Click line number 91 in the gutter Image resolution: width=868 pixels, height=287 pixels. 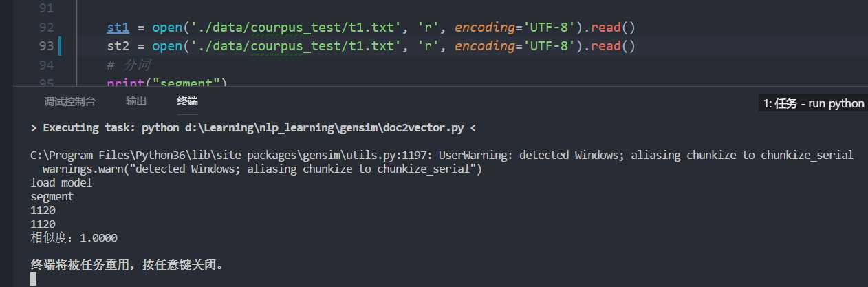[x=46, y=10]
